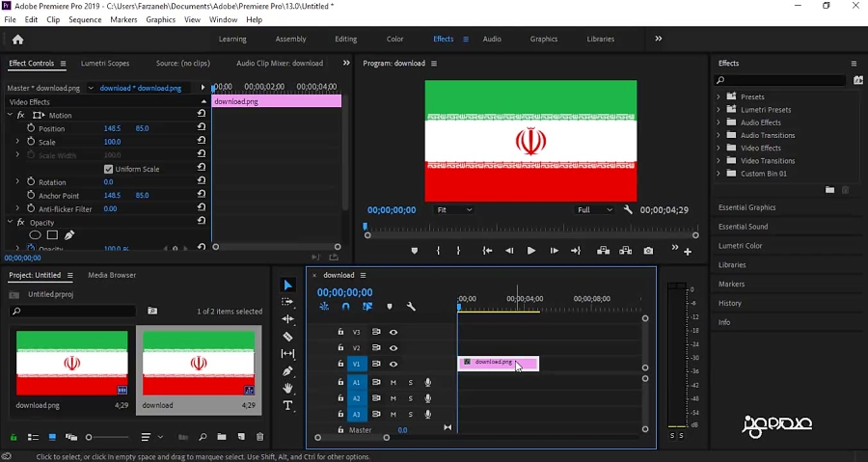Open Program monitor settings wrench
868x462 pixels.
(628, 209)
